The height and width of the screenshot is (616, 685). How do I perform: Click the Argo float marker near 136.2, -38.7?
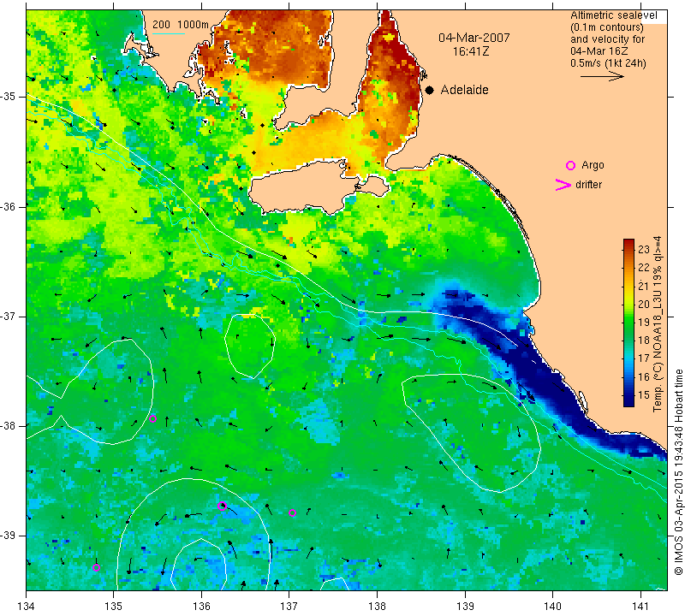click(x=222, y=506)
